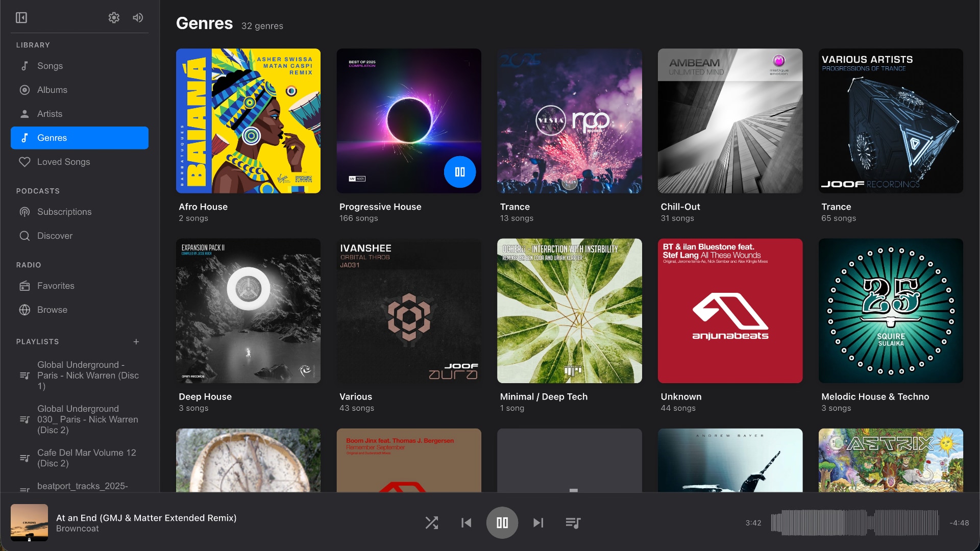Click the Subscriptions podcast icon
The width and height of the screenshot is (980, 551).
(24, 212)
